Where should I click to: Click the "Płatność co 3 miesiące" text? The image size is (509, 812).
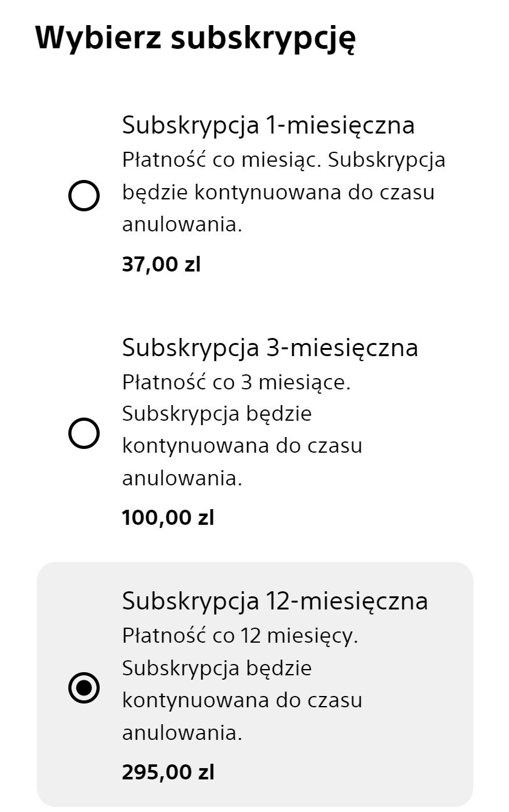click(236, 382)
